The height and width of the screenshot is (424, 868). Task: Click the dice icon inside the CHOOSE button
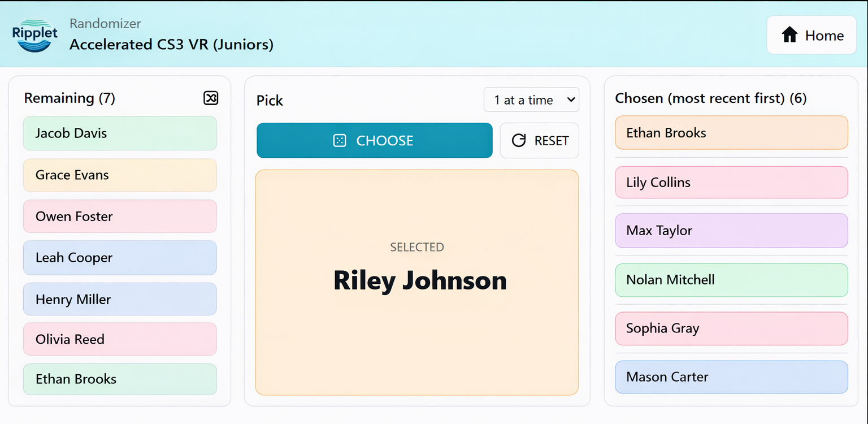pyautogui.click(x=339, y=140)
